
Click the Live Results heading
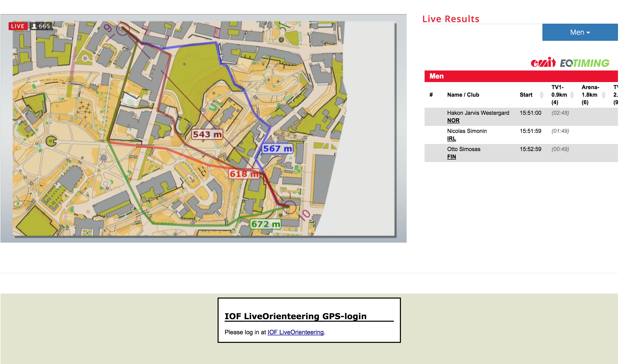451,19
